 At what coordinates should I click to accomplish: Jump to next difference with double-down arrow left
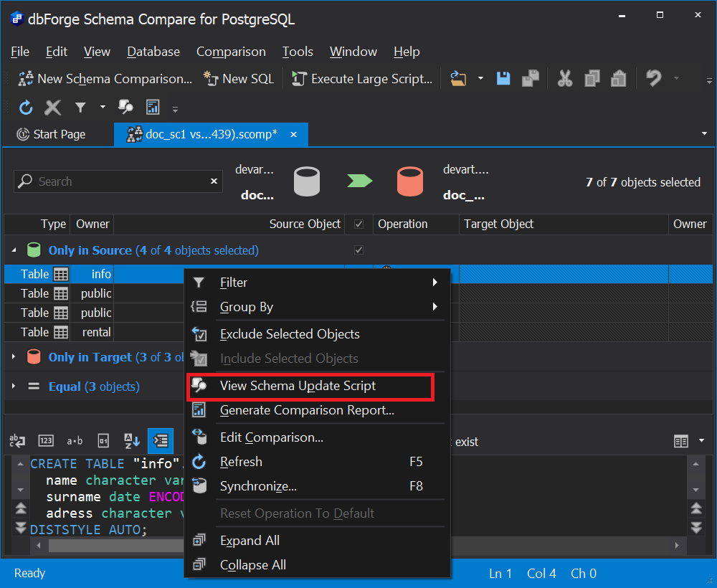click(x=21, y=527)
